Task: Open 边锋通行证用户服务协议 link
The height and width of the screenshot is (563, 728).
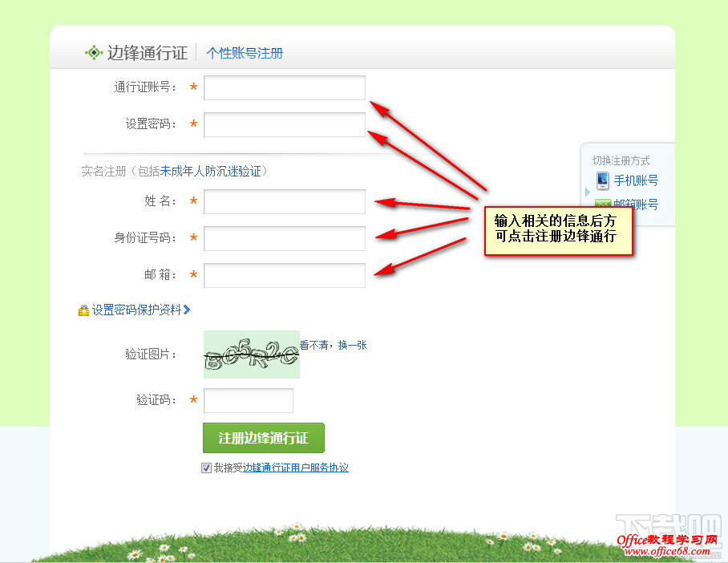Action: (x=295, y=468)
